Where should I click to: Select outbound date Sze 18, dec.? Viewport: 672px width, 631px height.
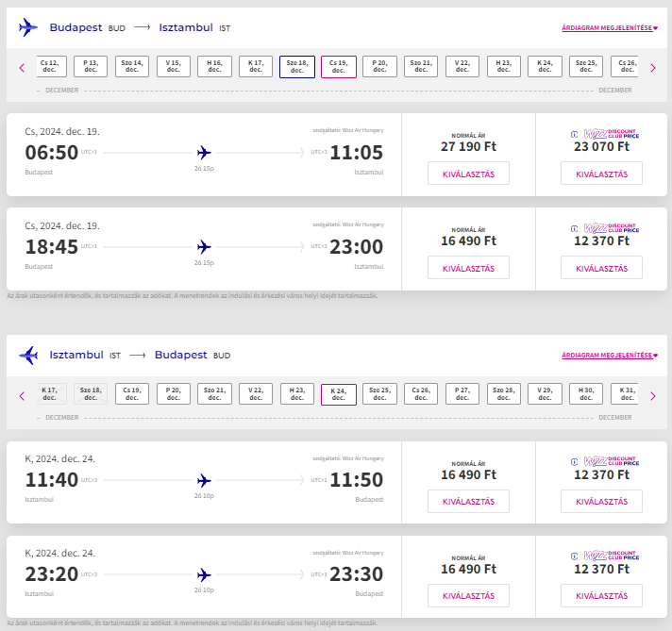[297, 66]
